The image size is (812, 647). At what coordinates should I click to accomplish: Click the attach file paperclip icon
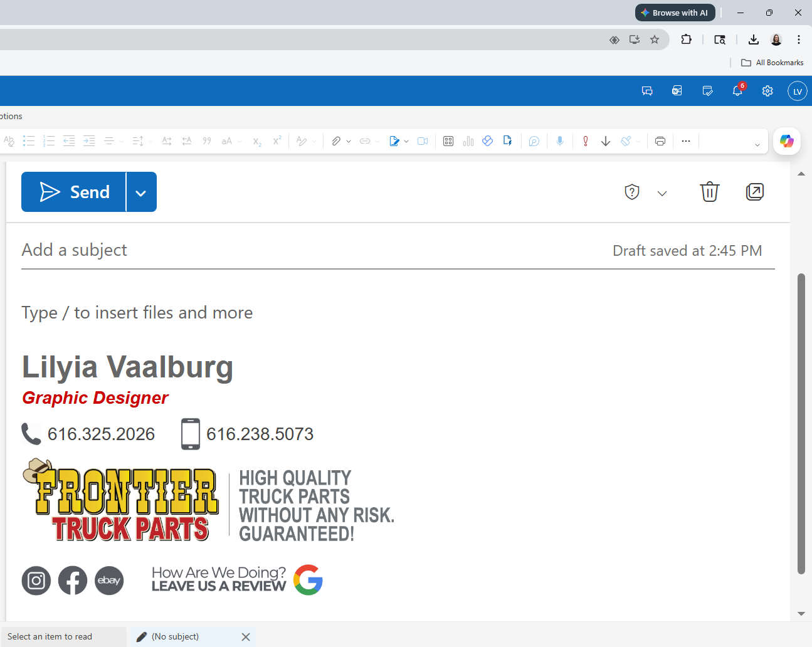pos(336,141)
